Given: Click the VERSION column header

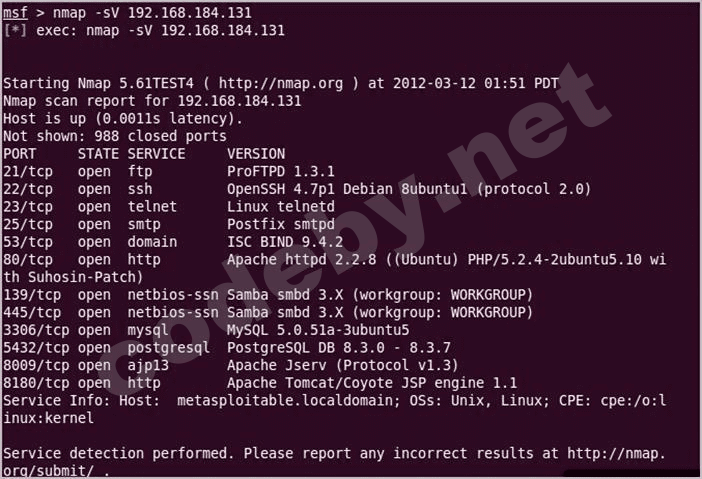Looking at the screenshot, I should coord(256,154).
